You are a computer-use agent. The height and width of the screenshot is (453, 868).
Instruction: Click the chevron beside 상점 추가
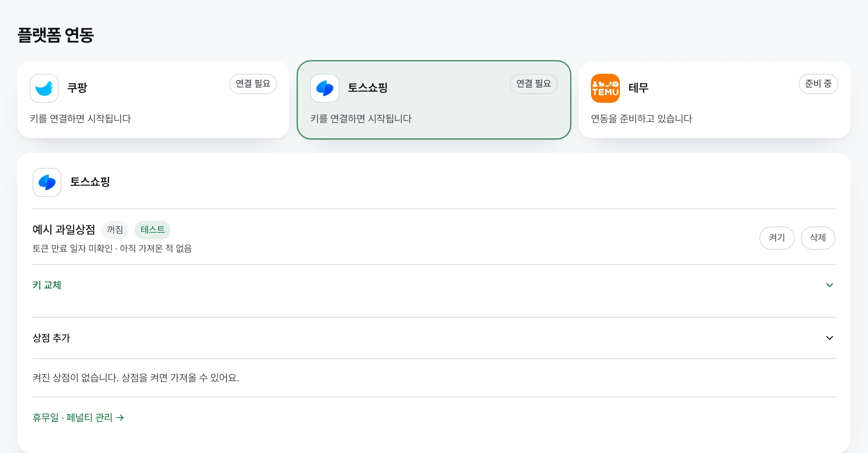[830, 338]
